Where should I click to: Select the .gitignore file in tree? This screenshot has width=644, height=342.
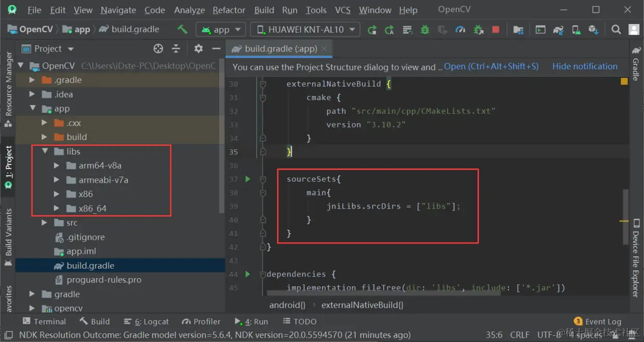click(x=85, y=237)
